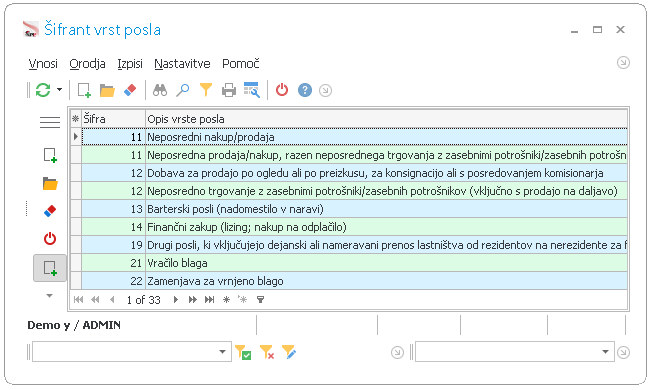Click the options arrow at far bottom right
Image resolution: width=650 pixels, height=390 pixels.
pyautogui.click(x=623, y=353)
